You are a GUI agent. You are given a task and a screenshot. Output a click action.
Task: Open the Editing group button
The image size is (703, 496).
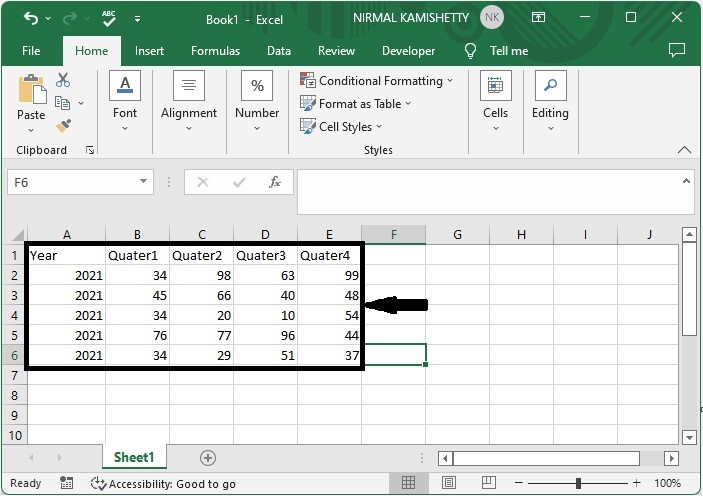click(x=550, y=101)
